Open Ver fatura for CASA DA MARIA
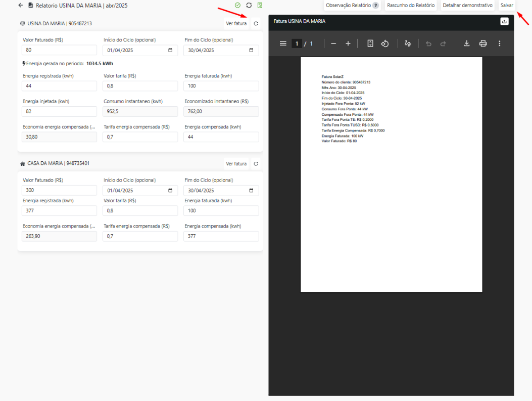This screenshot has width=532, height=401. 236,164
